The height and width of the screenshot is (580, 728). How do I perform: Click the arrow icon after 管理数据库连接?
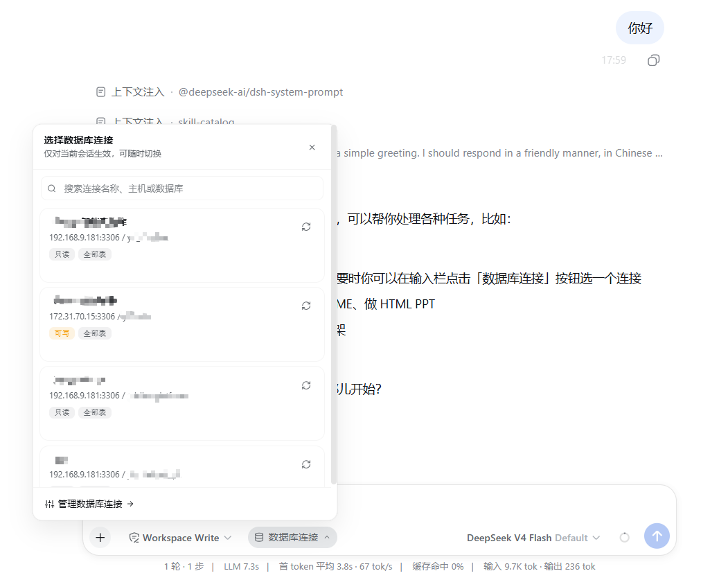130,504
